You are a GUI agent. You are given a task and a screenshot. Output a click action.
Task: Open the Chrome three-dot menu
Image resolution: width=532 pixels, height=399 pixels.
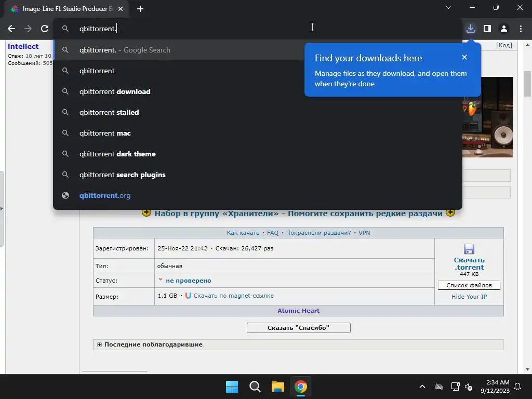tap(521, 29)
